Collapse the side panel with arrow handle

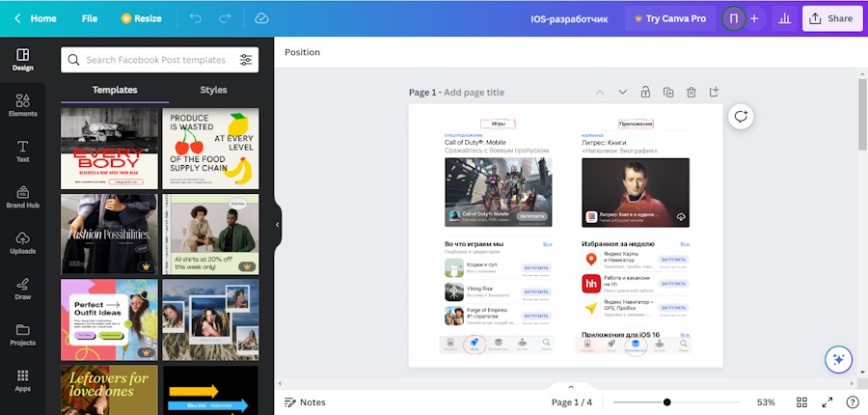point(278,225)
